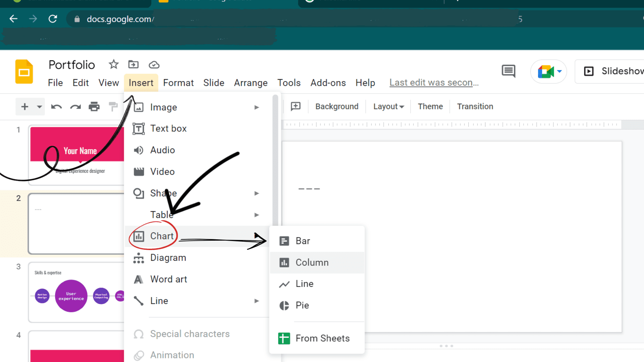Viewport: 644px width, 362px height.
Task: Select the Column chart type
Action: (312, 262)
